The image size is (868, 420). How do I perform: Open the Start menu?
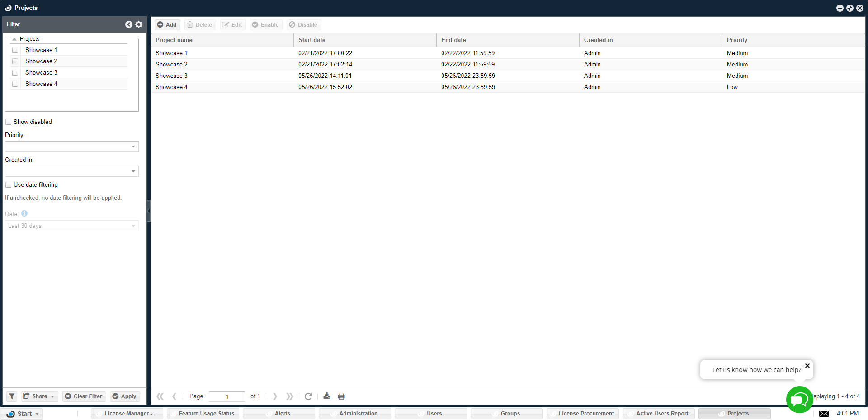pyautogui.click(x=23, y=414)
